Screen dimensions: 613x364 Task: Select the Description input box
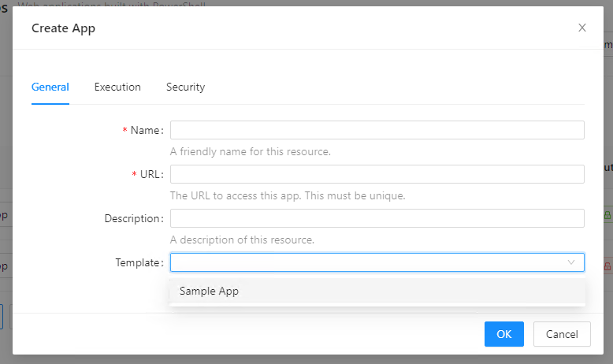coord(377,218)
